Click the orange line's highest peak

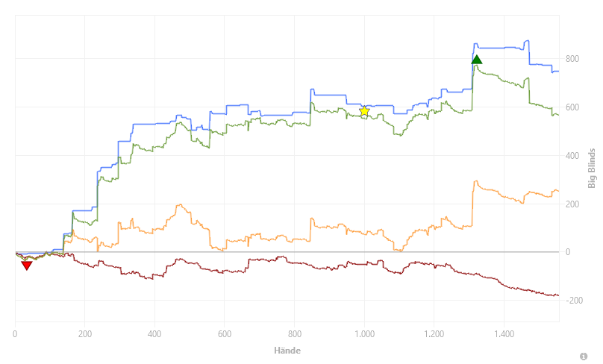point(476,181)
